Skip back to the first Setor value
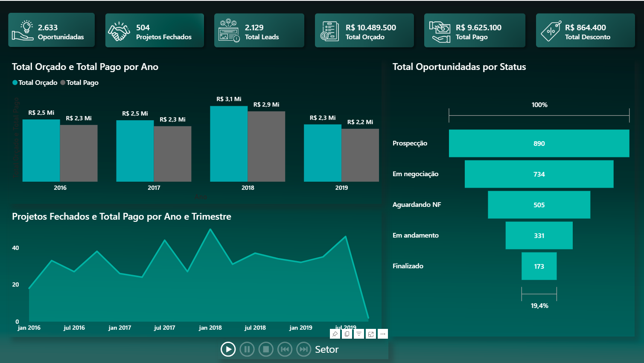The image size is (644, 363). point(285,349)
